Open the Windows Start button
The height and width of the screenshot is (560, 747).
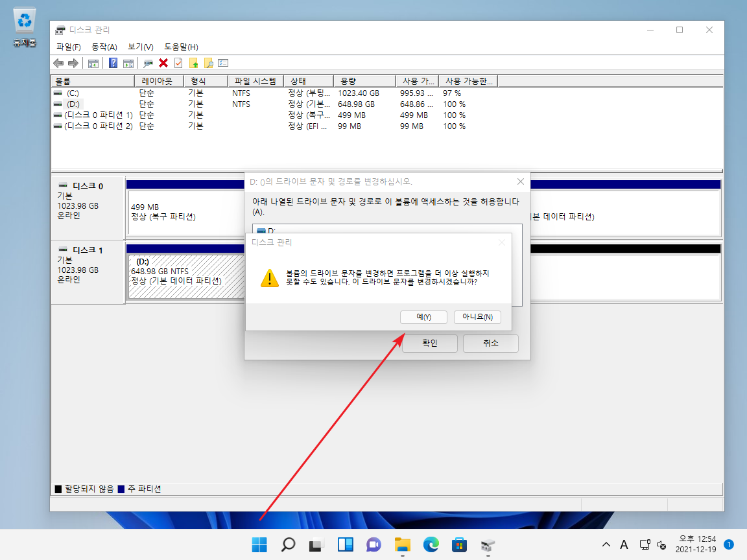click(x=259, y=544)
